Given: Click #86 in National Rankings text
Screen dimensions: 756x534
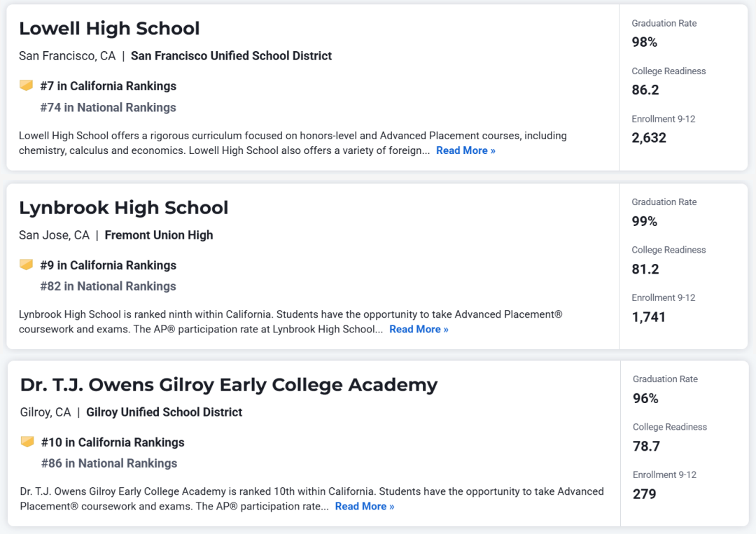Looking at the screenshot, I should pyautogui.click(x=109, y=463).
